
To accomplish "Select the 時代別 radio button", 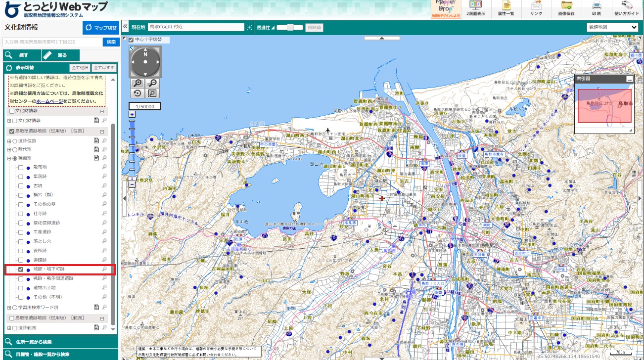I will click(x=14, y=149).
